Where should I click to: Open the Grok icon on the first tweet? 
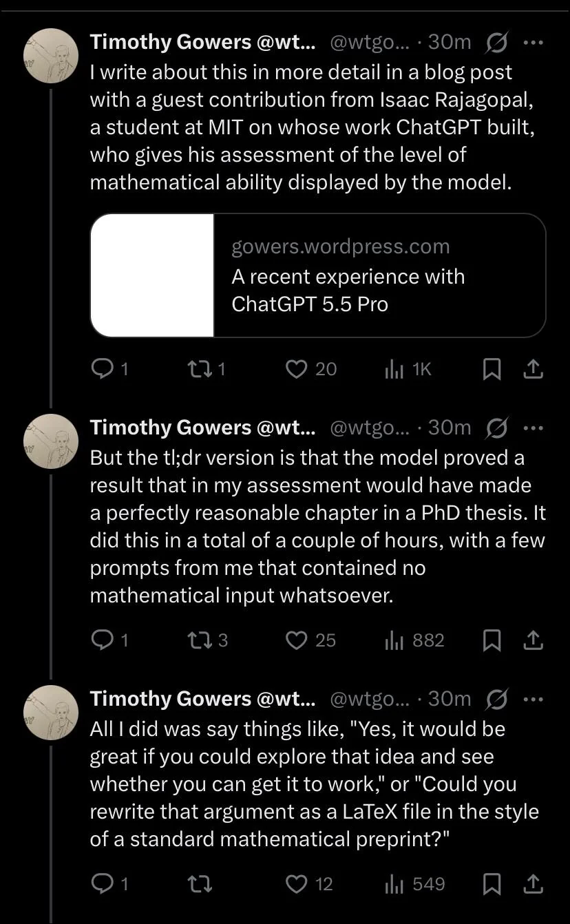pyautogui.click(x=496, y=43)
